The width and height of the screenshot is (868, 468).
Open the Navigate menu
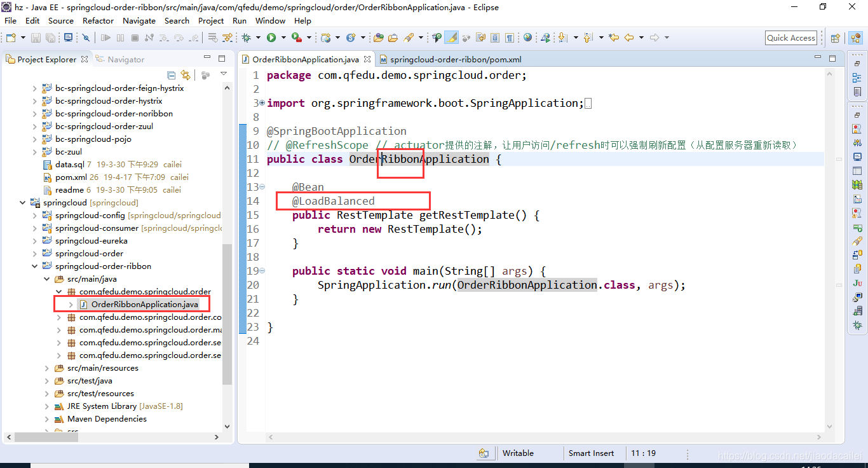(x=139, y=20)
